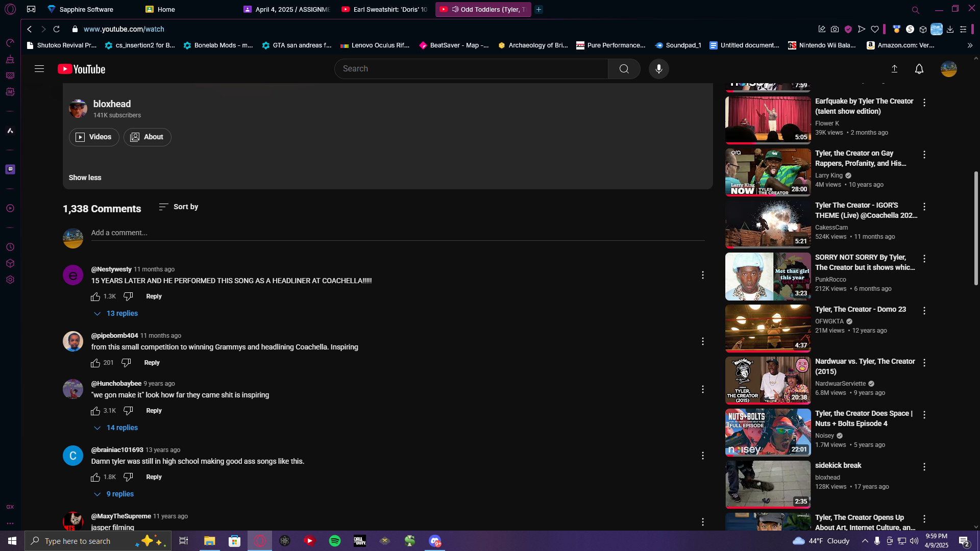Go back to previous page

point(30,29)
